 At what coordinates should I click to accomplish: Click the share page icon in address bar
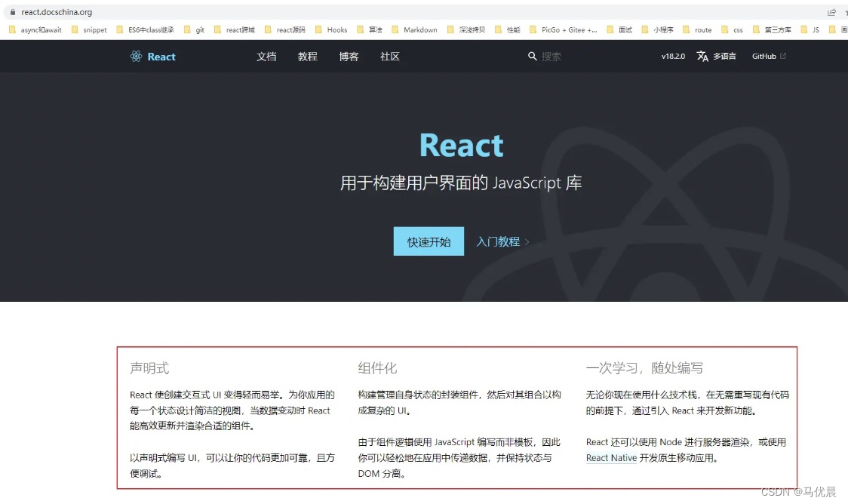pos(831,12)
